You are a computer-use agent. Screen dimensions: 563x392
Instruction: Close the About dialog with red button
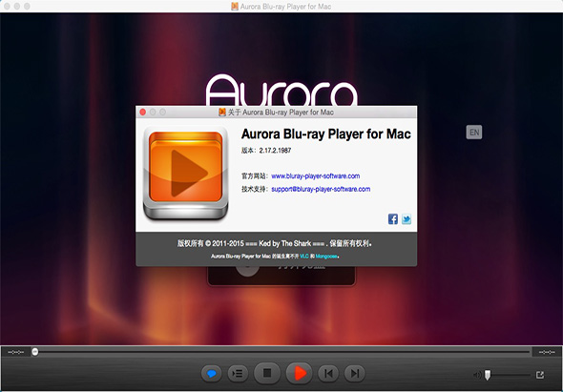[142, 113]
